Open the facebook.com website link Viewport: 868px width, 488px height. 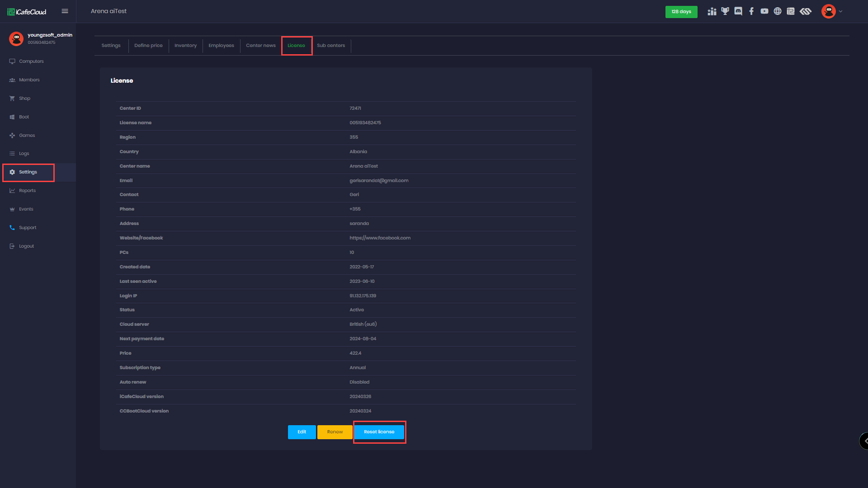[380, 238]
